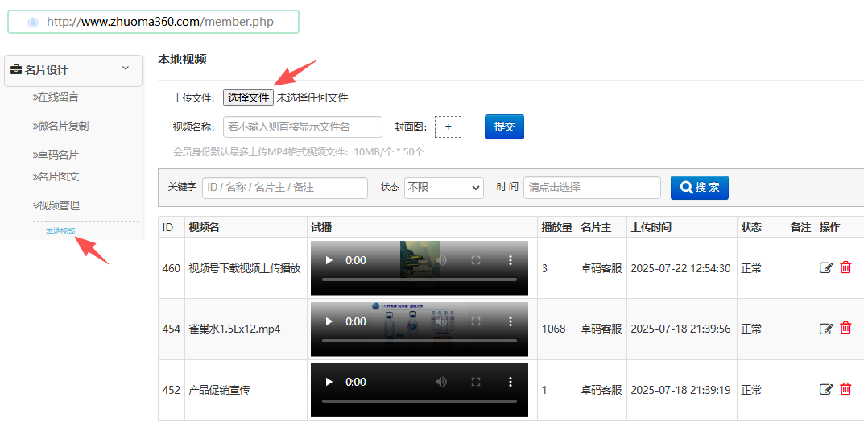This screenshot has height=431, width=868.
Task: Click 选择文件 to choose a file
Action: point(248,97)
